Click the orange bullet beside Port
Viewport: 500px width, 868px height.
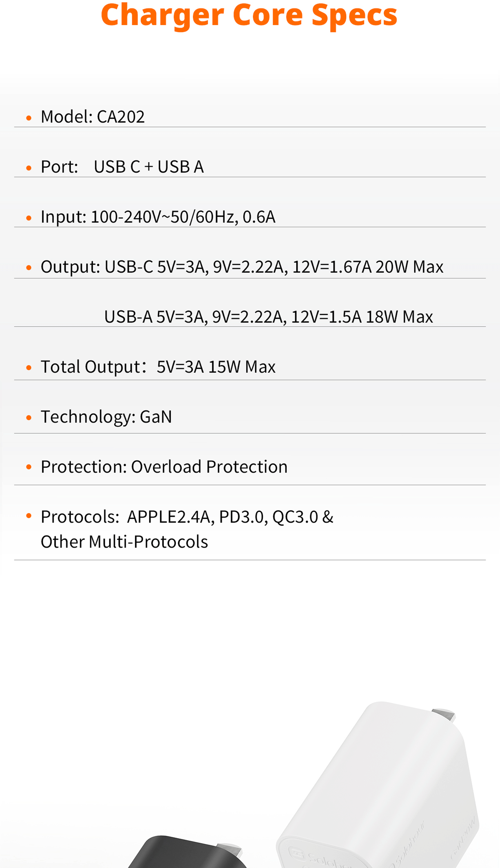[29, 168]
